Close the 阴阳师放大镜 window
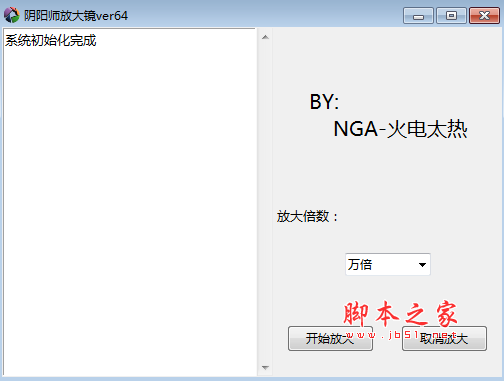Screen dimensions: 504x381 click(x=484, y=15)
